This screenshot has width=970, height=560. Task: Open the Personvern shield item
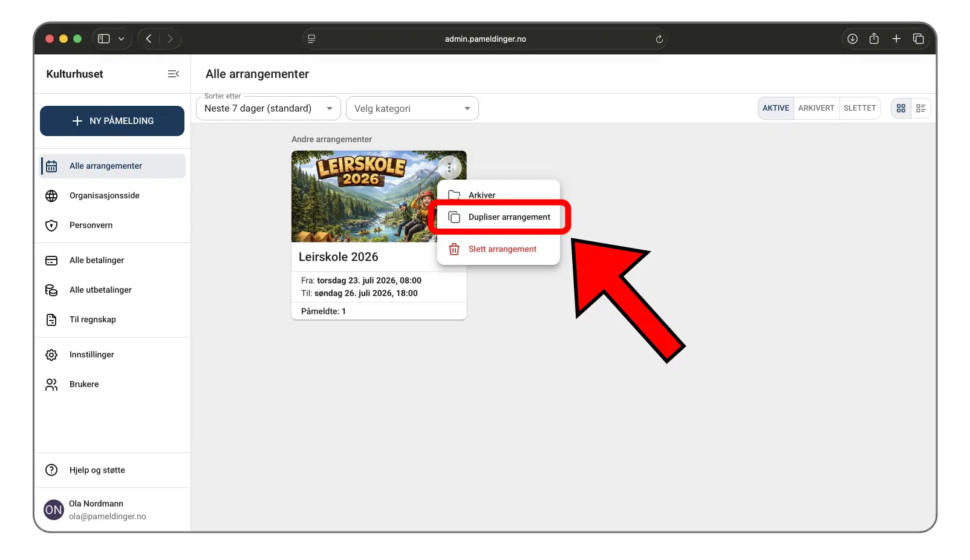pyautogui.click(x=91, y=225)
